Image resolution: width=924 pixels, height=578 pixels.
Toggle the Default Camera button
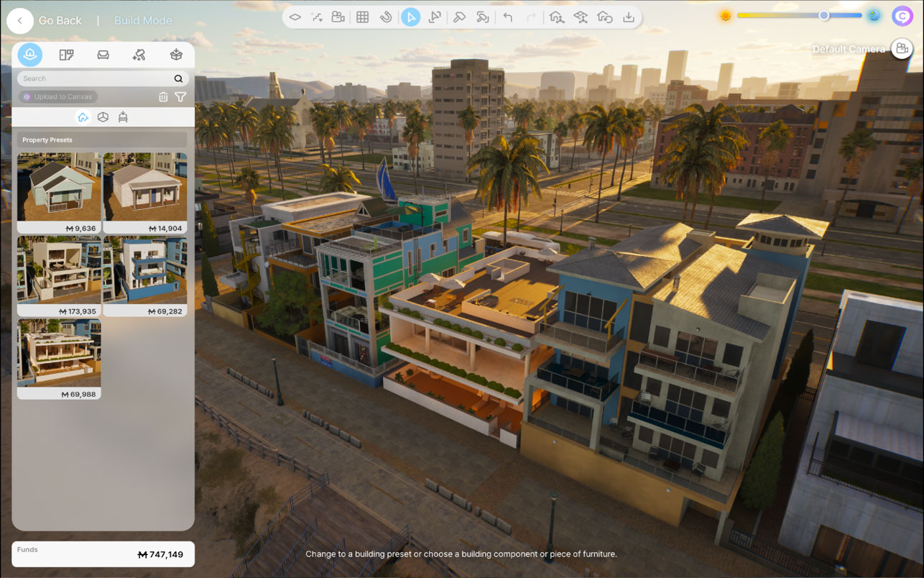click(900, 49)
